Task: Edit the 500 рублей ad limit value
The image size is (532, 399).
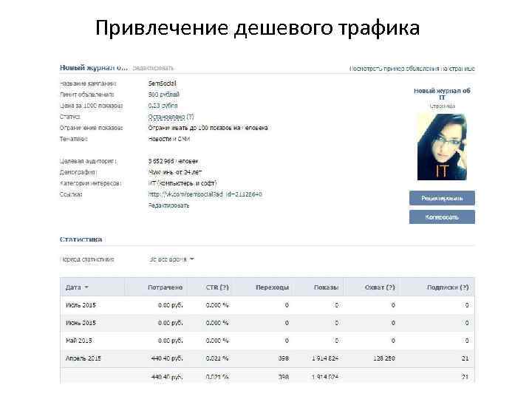Action: (x=164, y=95)
